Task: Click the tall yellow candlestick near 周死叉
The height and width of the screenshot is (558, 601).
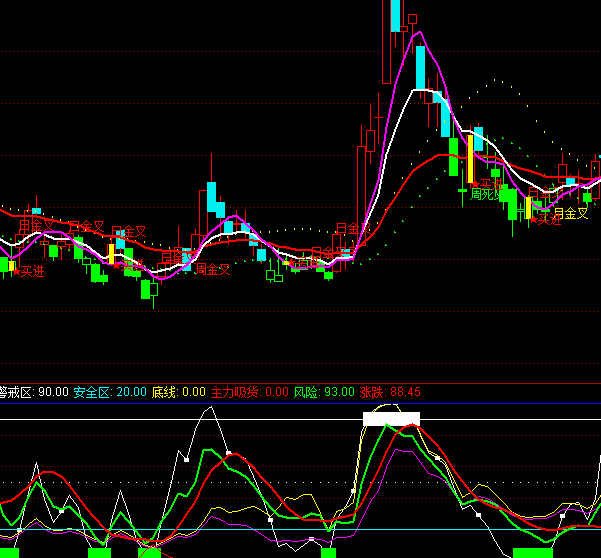Action: tap(469, 158)
